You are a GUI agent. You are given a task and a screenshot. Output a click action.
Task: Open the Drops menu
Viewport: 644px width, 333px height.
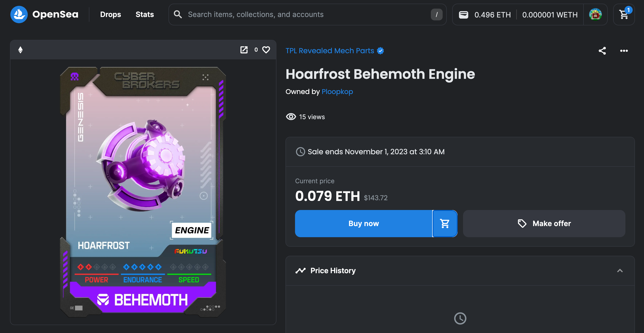(x=110, y=14)
